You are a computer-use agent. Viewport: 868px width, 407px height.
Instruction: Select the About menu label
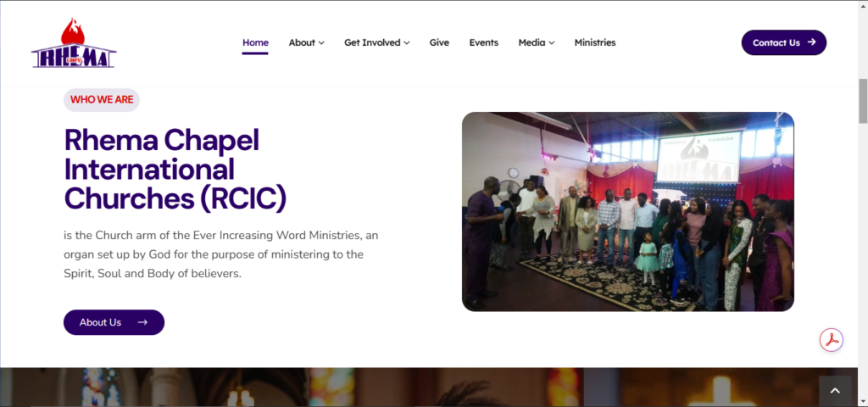coord(302,42)
